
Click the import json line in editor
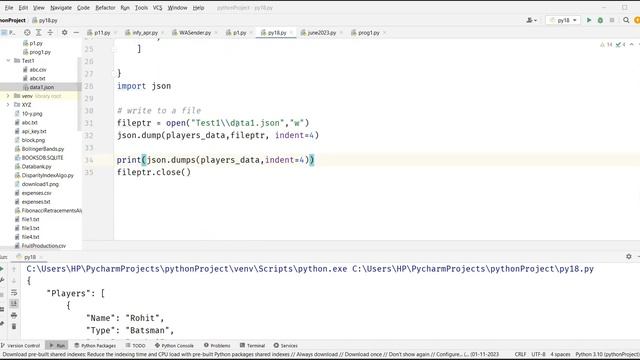[144, 86]
